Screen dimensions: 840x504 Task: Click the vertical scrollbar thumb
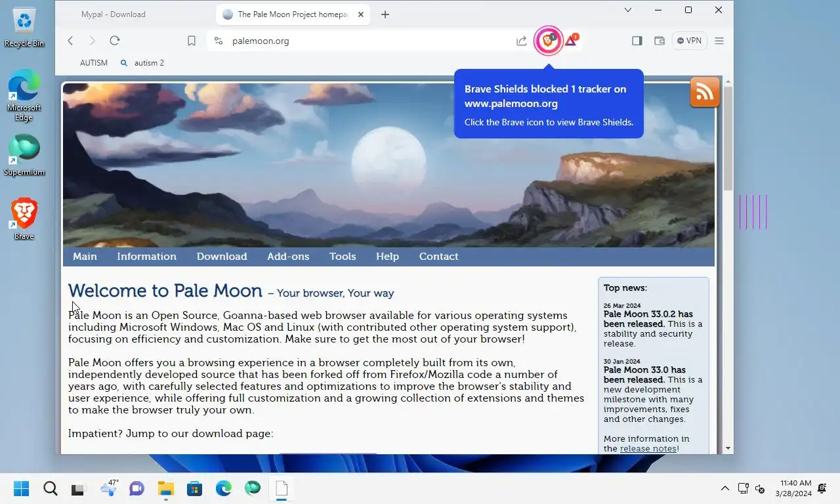(728, 138)
